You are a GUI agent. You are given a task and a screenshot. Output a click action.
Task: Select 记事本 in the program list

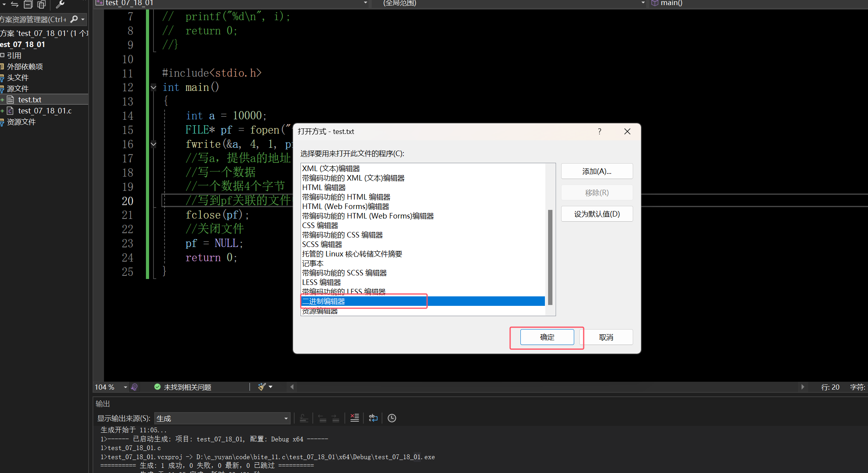(x=313, y=263)
